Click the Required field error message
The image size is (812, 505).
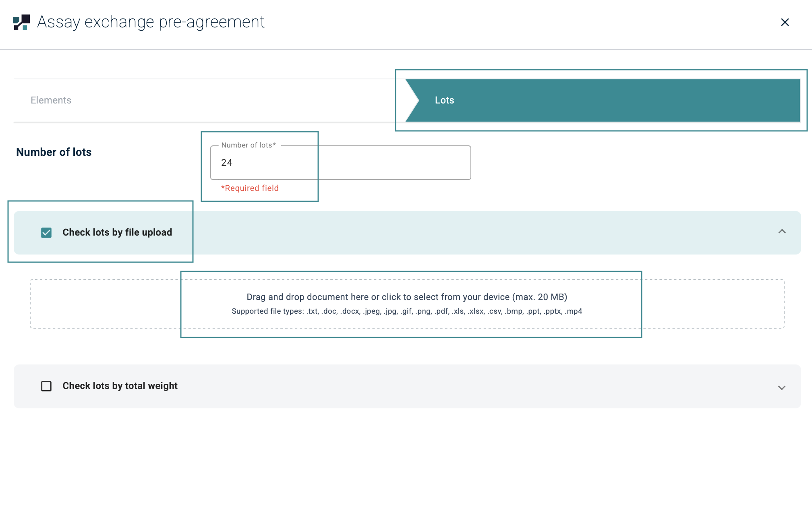(x=250, y=188)
